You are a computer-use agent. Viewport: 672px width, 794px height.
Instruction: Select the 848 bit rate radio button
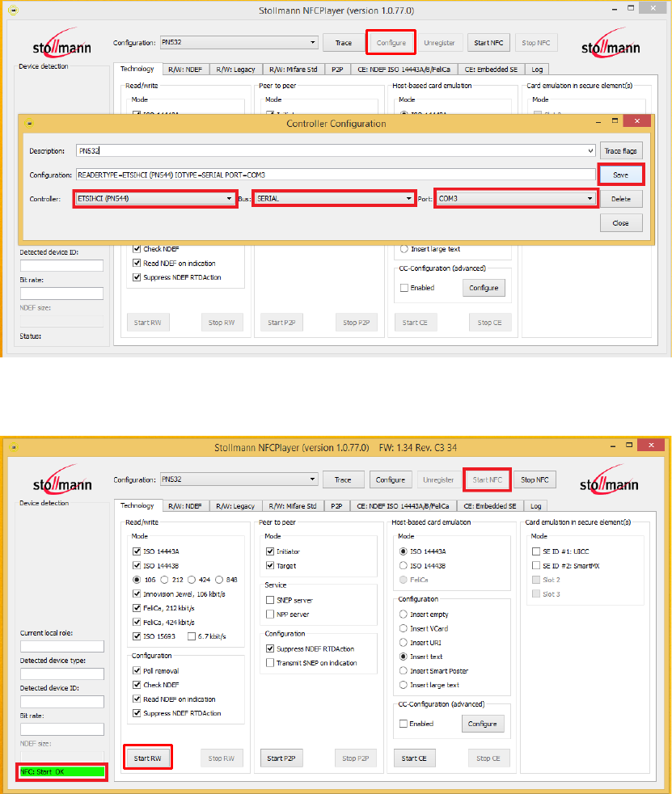click(219, 580)
